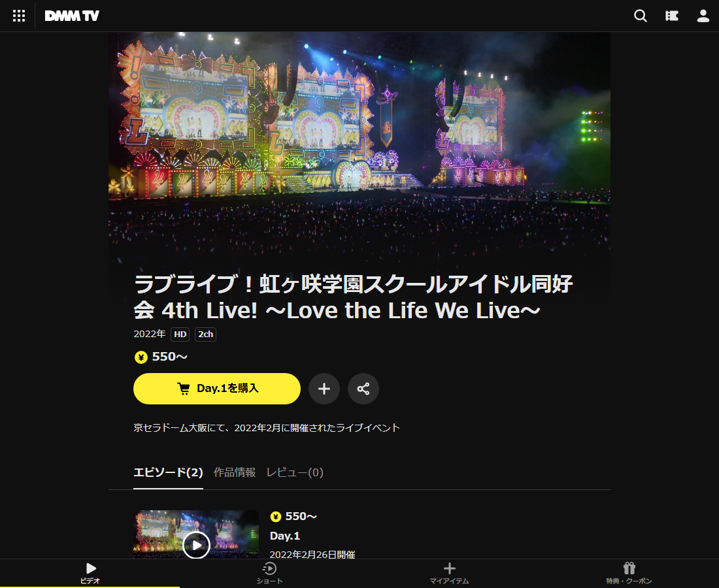Click the live title heading text

point(353,297)
